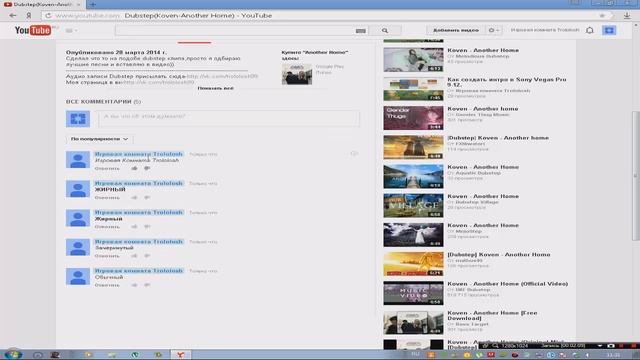Open the settings gear dropdown in header
This screenshot has width=640, height=360.
coord(493,30)
